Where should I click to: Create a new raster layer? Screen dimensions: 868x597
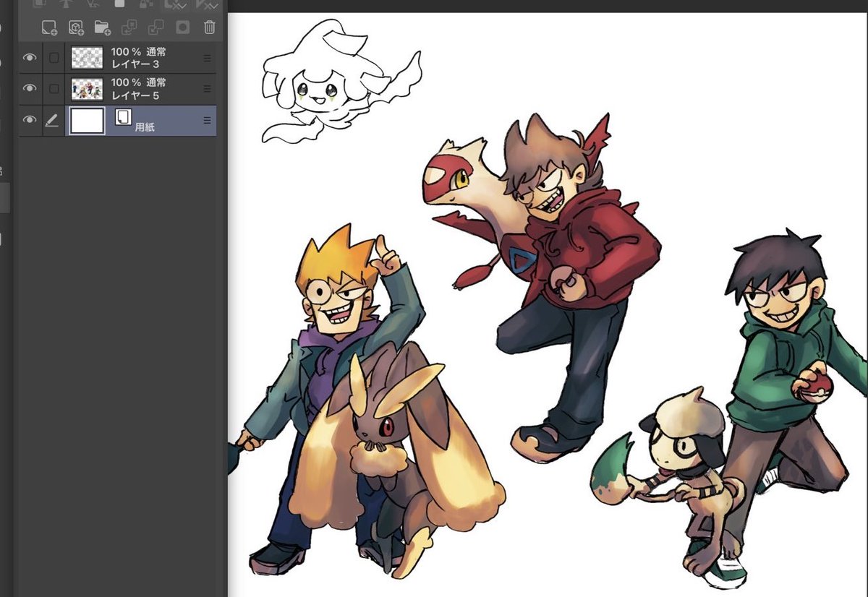coord(49,28)
